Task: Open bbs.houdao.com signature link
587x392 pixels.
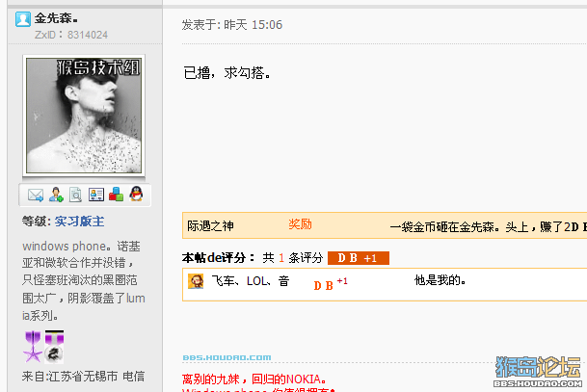Action: [x=227, y=357]
